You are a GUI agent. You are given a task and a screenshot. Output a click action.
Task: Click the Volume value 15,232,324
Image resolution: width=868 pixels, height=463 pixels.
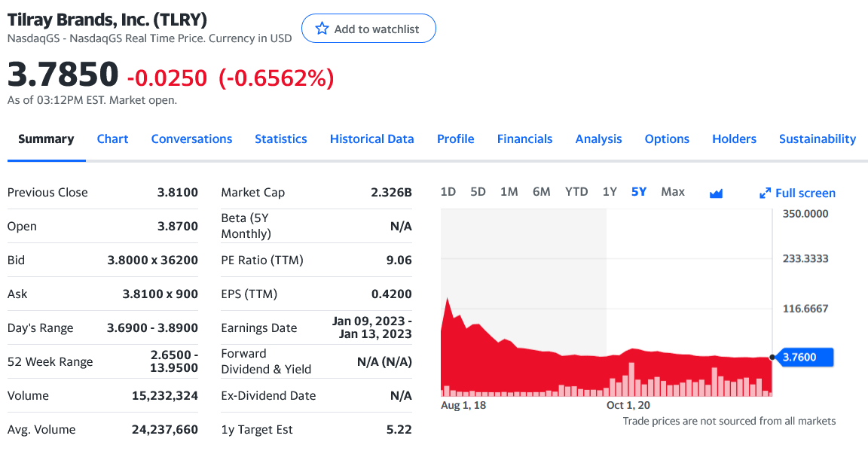pos(165,395)
